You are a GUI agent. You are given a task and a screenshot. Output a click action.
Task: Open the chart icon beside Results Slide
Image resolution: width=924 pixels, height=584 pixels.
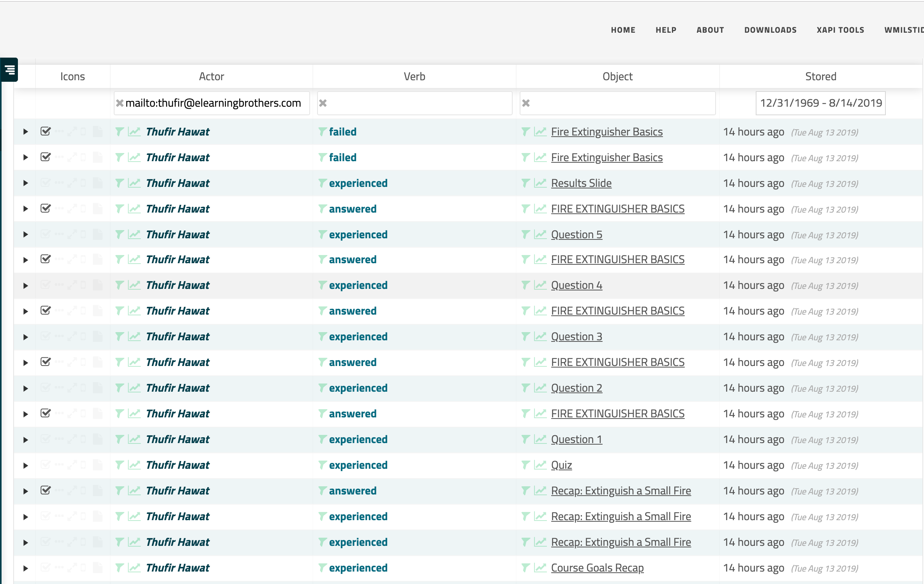tap(540, 183)
